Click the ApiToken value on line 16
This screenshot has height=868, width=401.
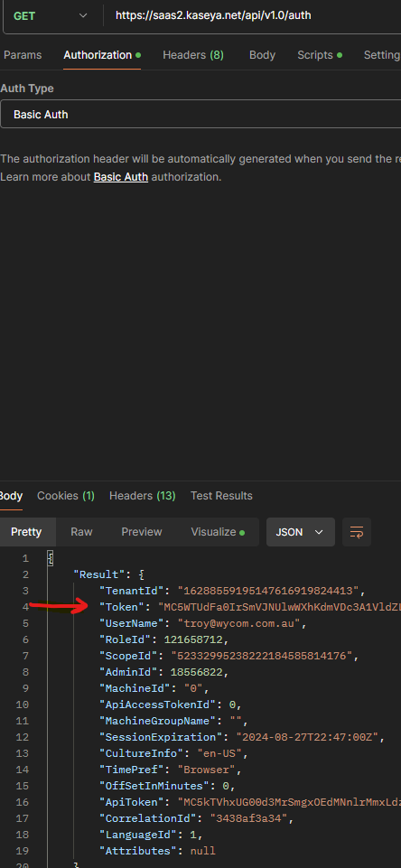coord(289,802)
